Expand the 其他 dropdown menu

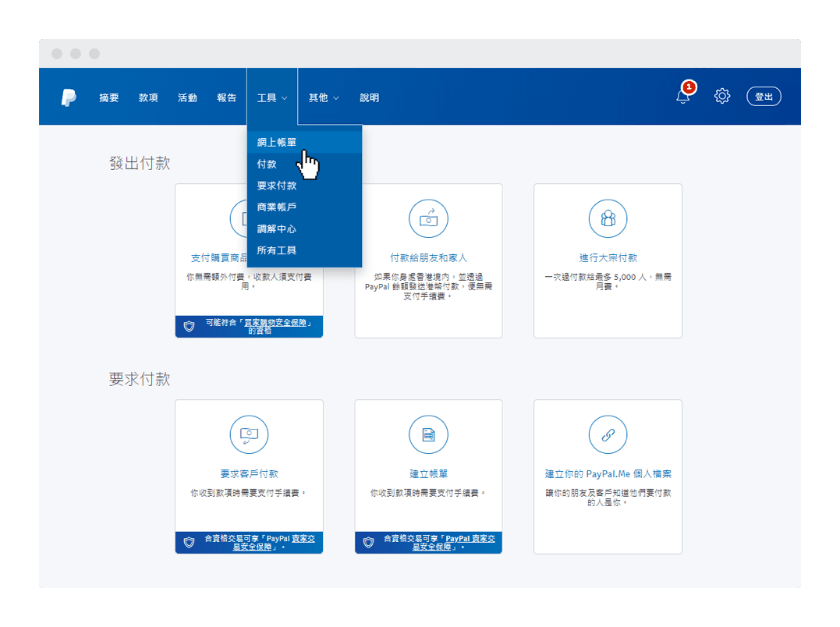pos(324,97)
